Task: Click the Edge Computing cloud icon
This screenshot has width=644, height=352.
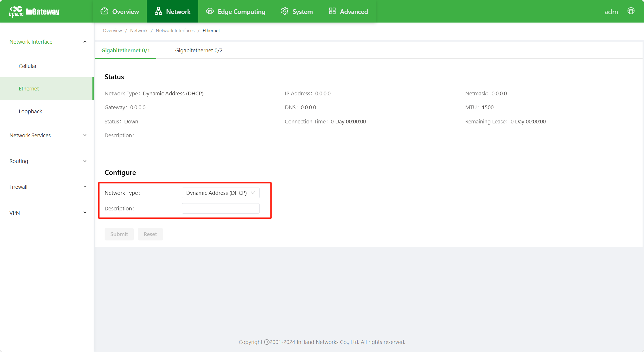Action: (210, 11)
